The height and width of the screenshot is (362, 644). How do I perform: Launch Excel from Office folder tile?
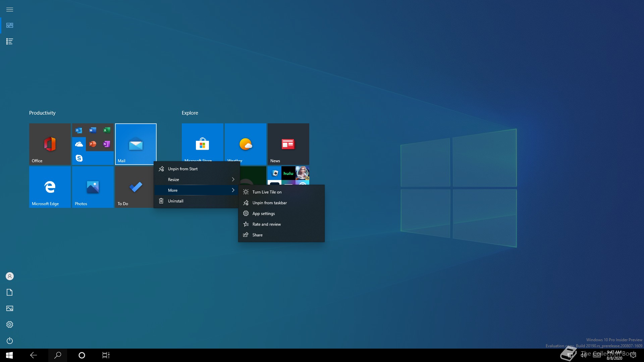point(107,130)
